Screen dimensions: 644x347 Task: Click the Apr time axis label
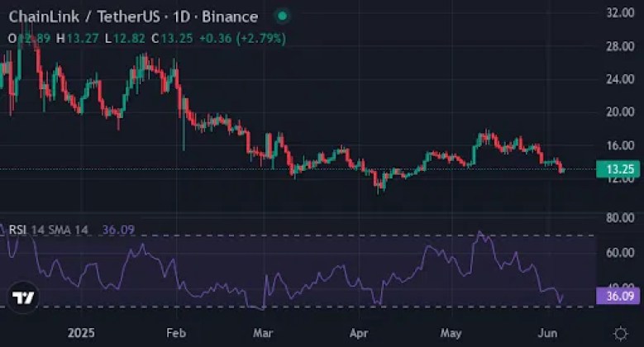pos(357,332)
